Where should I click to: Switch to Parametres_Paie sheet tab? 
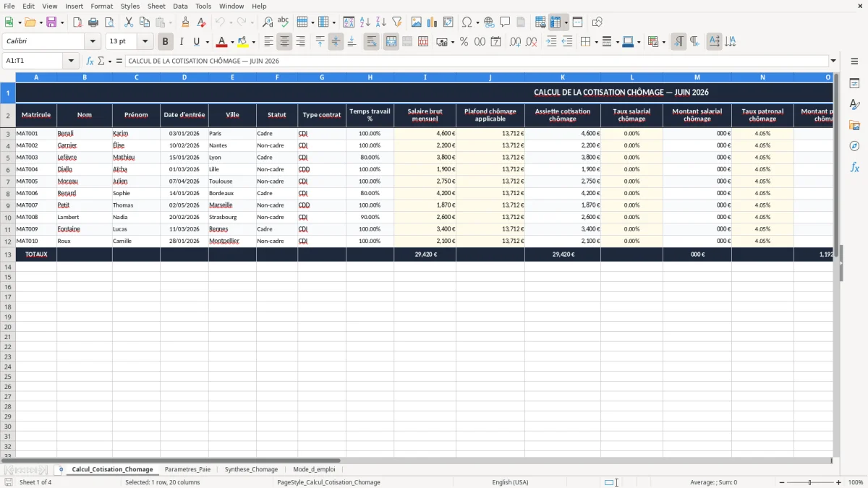[x=187, y=469]
